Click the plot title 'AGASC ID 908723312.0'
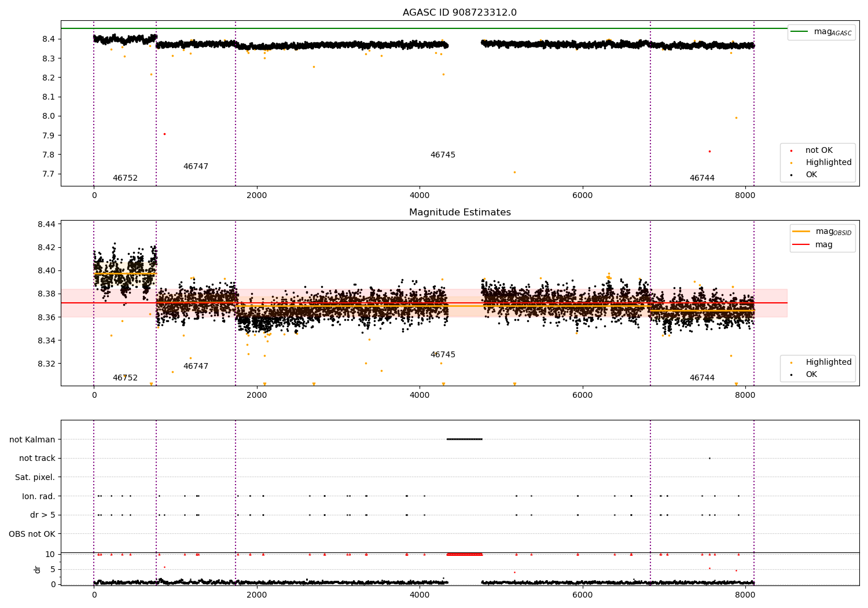This screenshot has width=868, height=608. tap(460, 13)
